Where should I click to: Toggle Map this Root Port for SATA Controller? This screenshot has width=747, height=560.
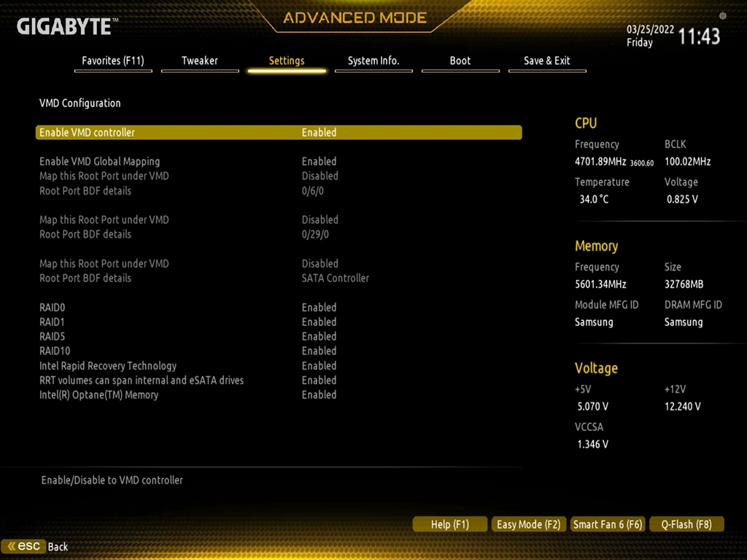click(320, 263)
